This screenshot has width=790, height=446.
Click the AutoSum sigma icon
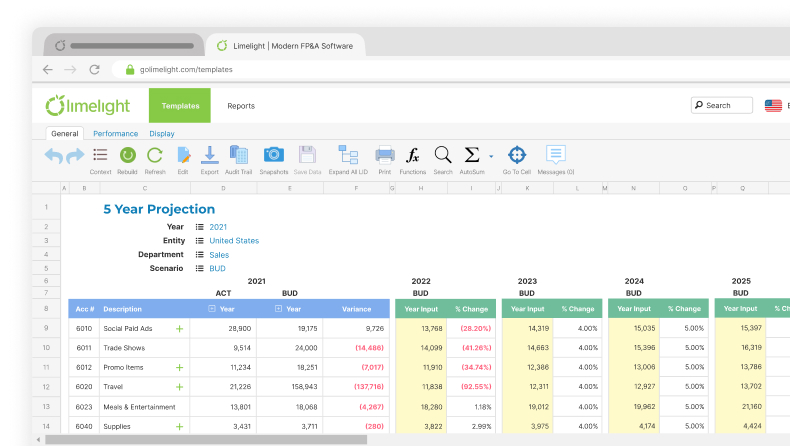[472, 155]
